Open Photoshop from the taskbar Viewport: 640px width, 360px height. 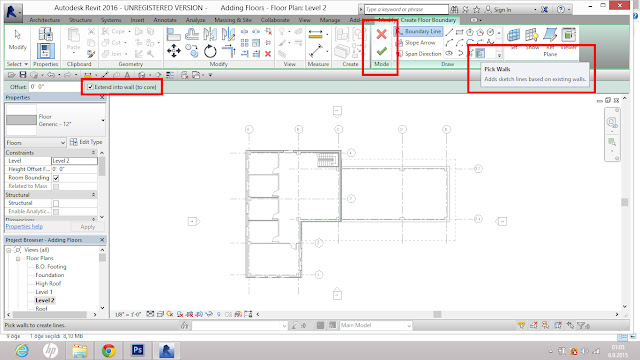[138, 350]
